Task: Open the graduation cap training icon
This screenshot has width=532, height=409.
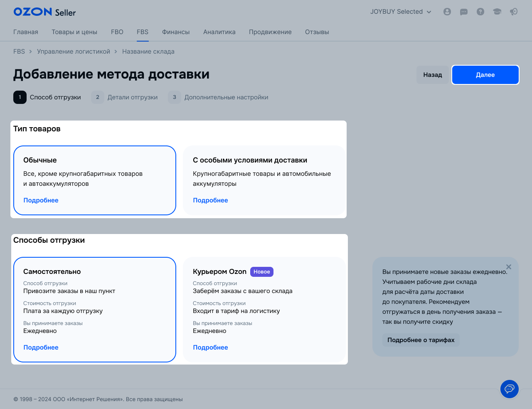Action: point(497,12)
